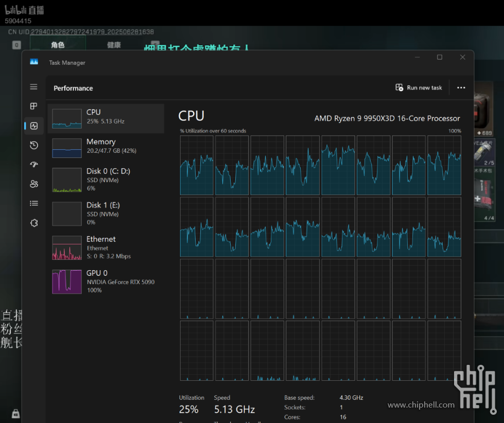Image resolution: width=504 pixels, height=423 pixels.
Task: Click the 角色 tab in the game window
Action: tap(58, 45)
